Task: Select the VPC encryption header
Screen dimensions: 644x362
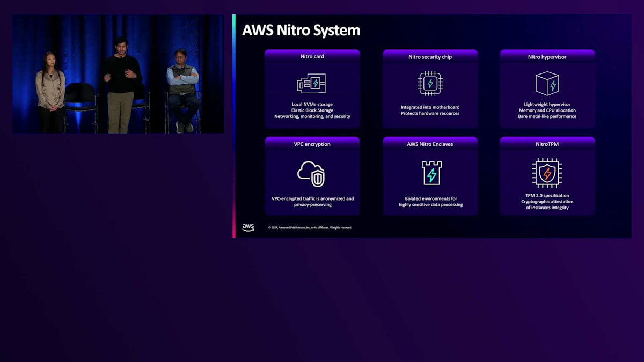Action: coord(312,144)
